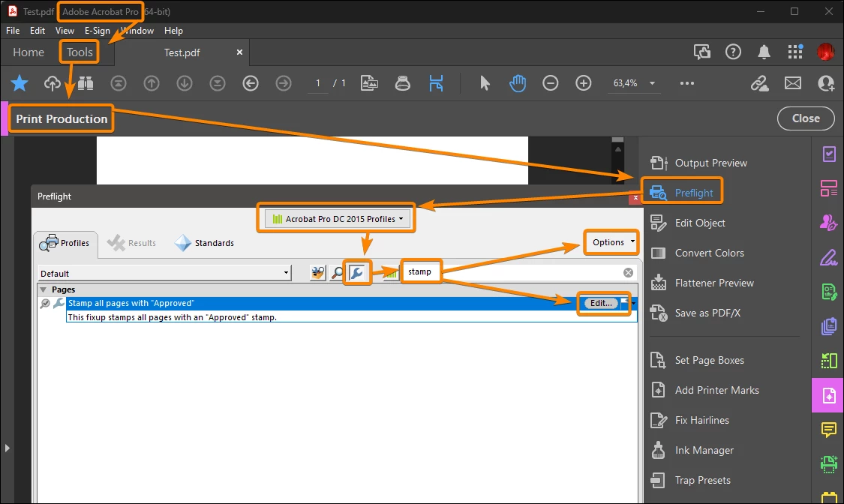Open the user profile avatar
This screenshot has width=844, height=504.
826,52
